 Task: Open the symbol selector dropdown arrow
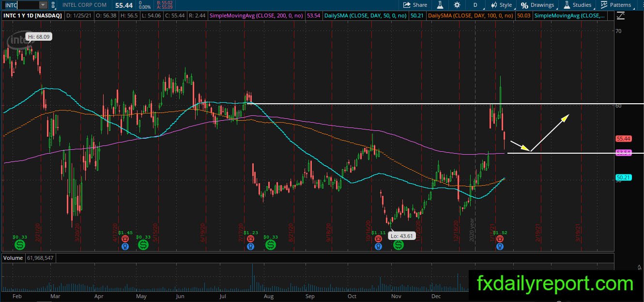43,5
